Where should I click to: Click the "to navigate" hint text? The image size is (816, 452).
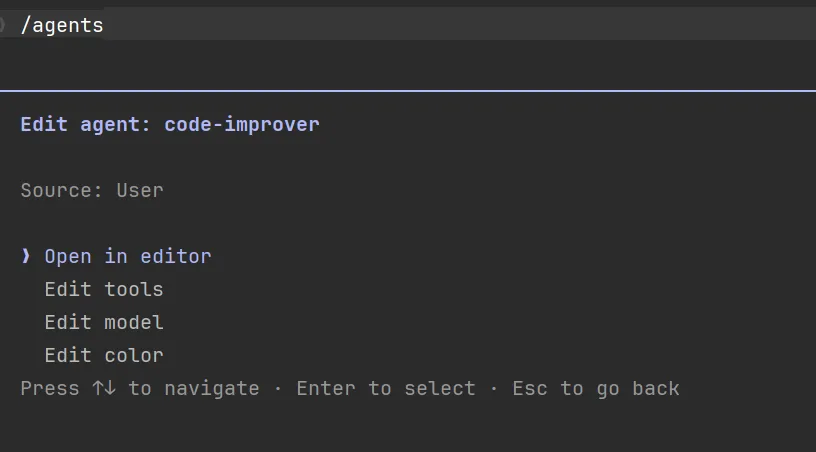tap(193, 388)
